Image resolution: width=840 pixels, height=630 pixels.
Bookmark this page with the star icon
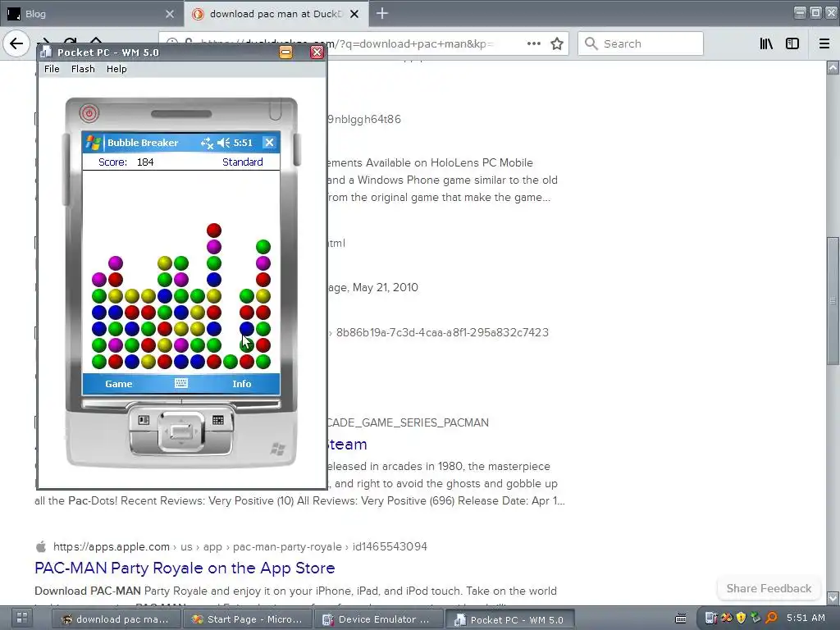[557, 43]
